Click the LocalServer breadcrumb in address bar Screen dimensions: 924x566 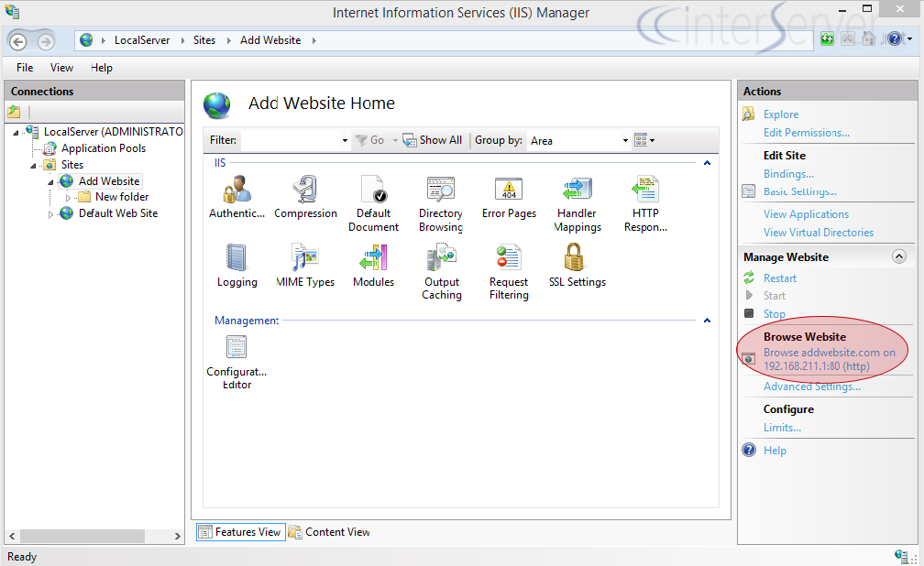pos(142,40)
